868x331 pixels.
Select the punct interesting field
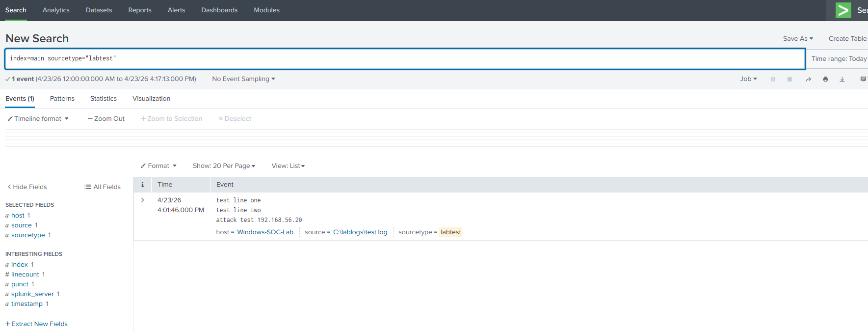20,284
